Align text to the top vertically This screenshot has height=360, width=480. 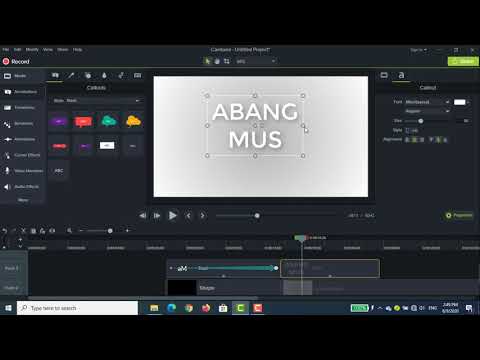click(431, 140)
